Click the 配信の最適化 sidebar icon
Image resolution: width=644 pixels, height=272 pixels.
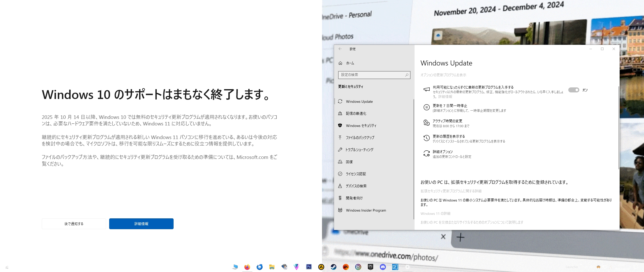point(340,113)
